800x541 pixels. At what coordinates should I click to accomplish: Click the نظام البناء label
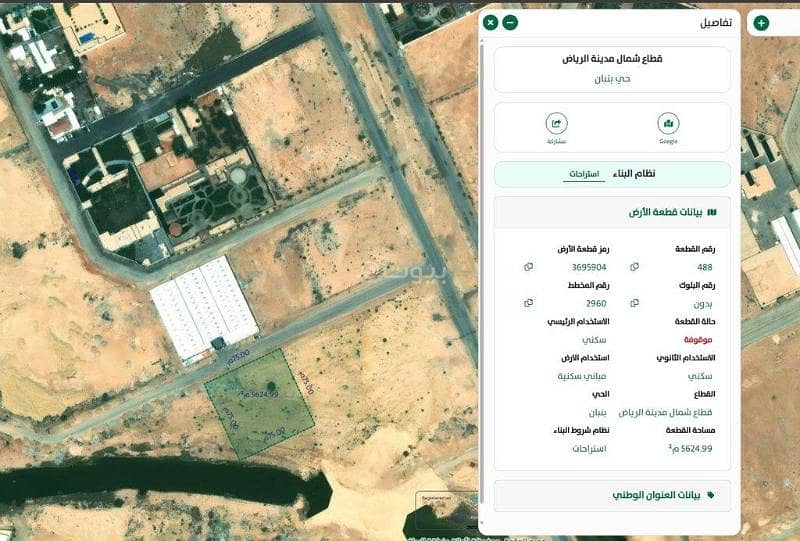tap(634, 174)
